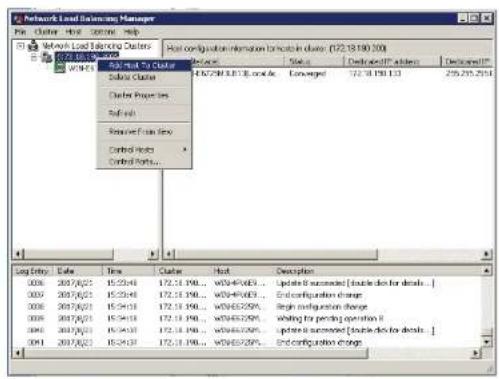Viewport: 499px width, 379px height.
Task: Click the Dedicated IP address column header
Action: pos(391,61)
